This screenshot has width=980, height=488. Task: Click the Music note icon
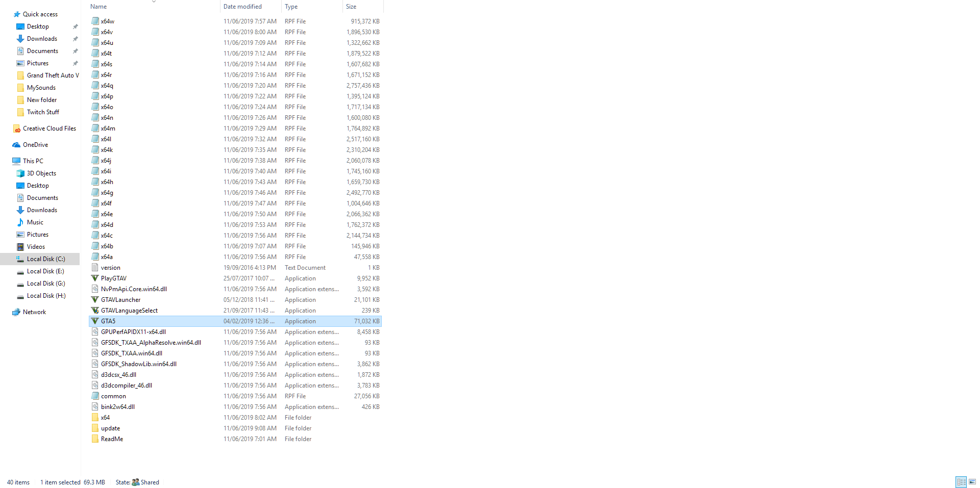coord(20,222)
